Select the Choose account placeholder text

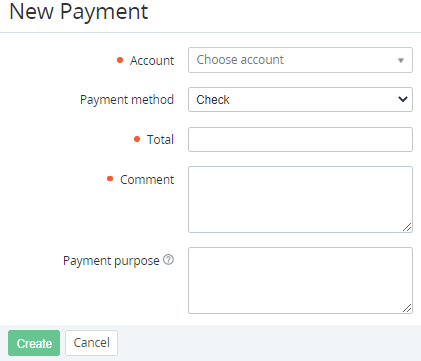click(240, 60)
